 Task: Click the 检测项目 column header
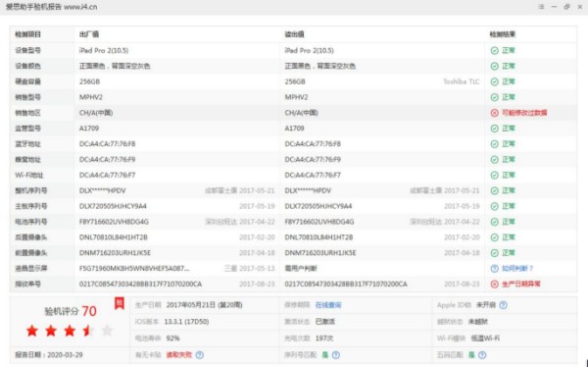pyautogui.click(x=27, y=34)
